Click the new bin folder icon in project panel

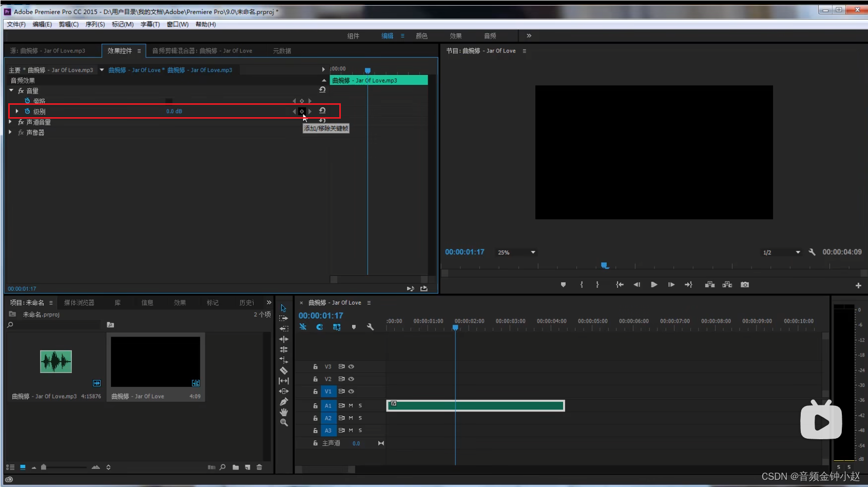[236, 467]
